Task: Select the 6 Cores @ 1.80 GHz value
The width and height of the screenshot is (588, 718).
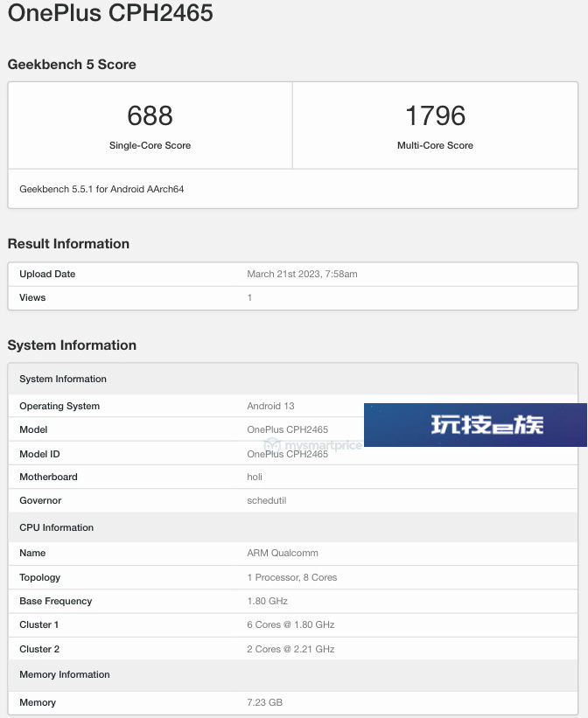Action: [x=290, y=625]
